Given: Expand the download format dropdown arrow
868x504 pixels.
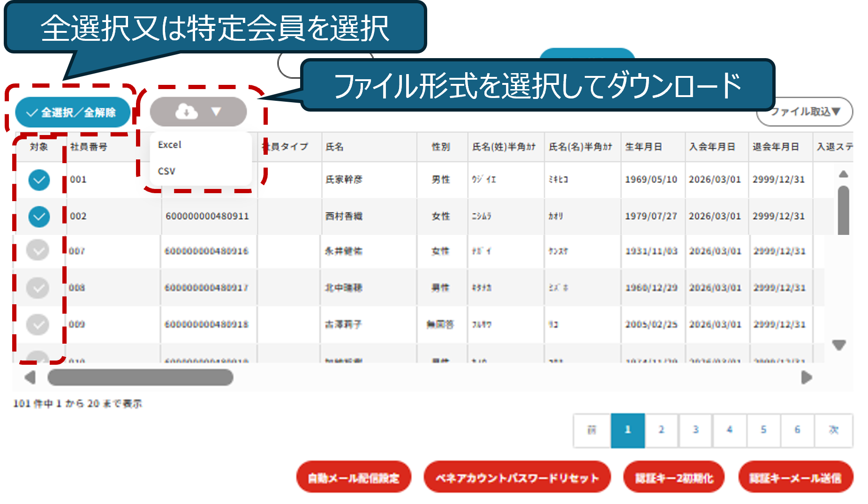Looking at the screenshot, I should pyautogui.click(x=216, y=112).
